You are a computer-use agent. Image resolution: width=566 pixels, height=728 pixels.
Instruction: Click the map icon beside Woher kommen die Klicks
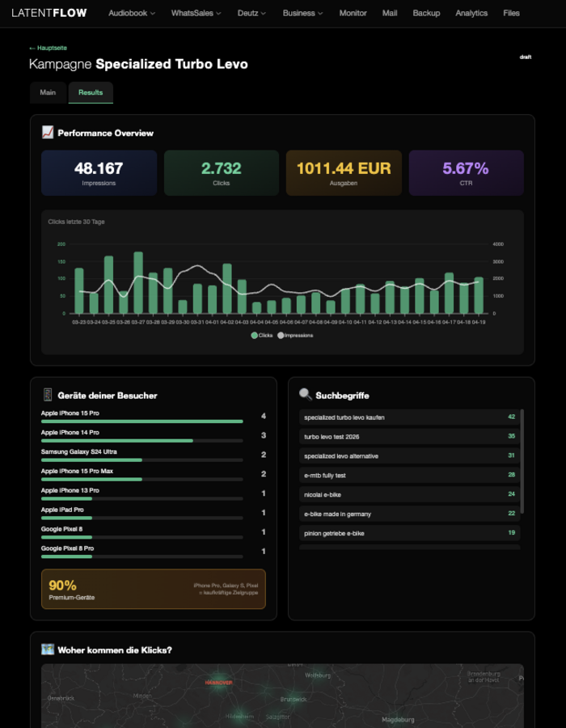[x=48, y=650]
